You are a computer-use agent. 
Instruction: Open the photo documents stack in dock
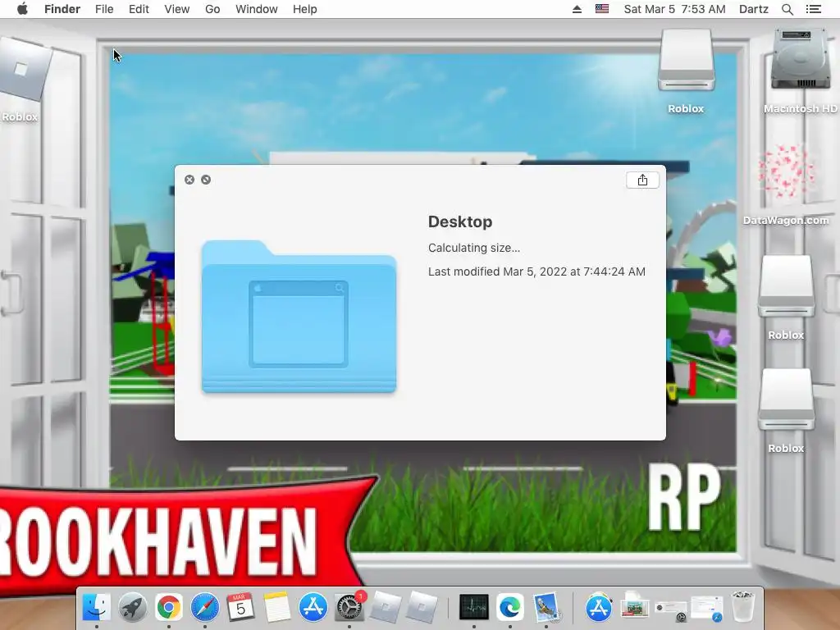click(635, 608)
